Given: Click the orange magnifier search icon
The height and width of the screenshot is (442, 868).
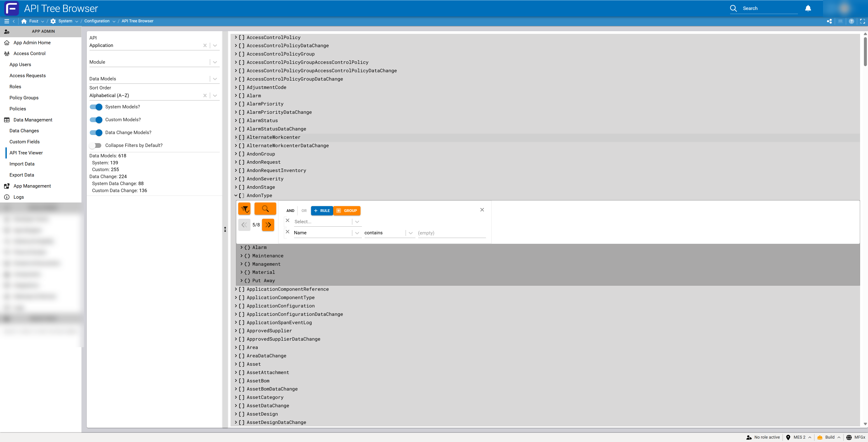Looking at the screenshot, I should pyautogui.click(x=265, y=209).
